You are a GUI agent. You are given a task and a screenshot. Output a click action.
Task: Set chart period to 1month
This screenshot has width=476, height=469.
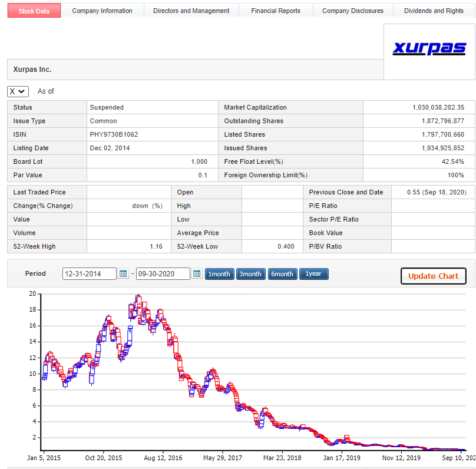point(220,274)
